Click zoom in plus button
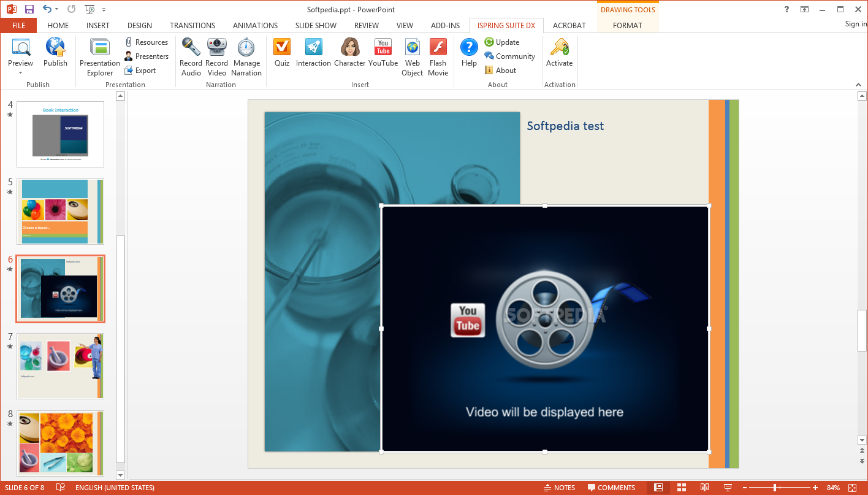Viewport: 868px width, 495px height. (x=815, y=488)
